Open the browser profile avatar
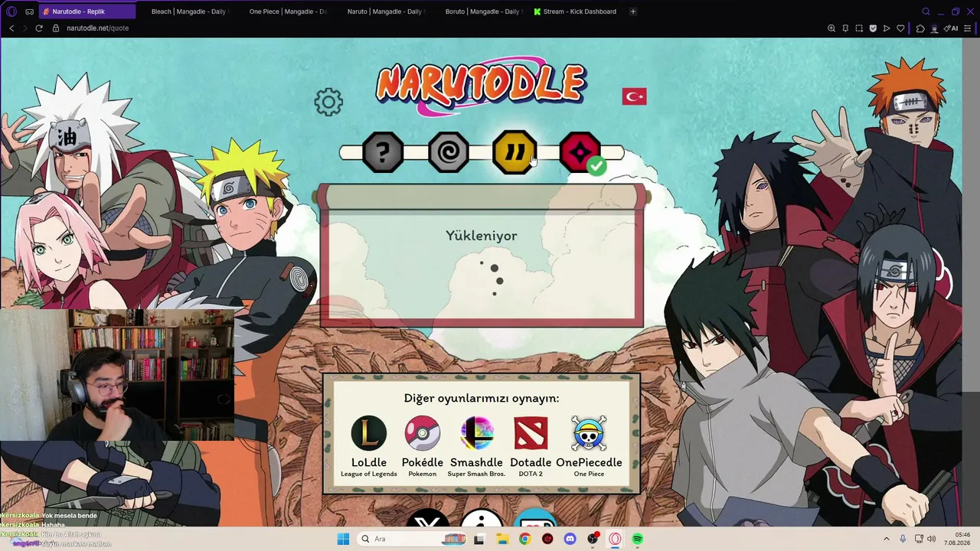The image size is (980, 551). click(x=934, y=28)
